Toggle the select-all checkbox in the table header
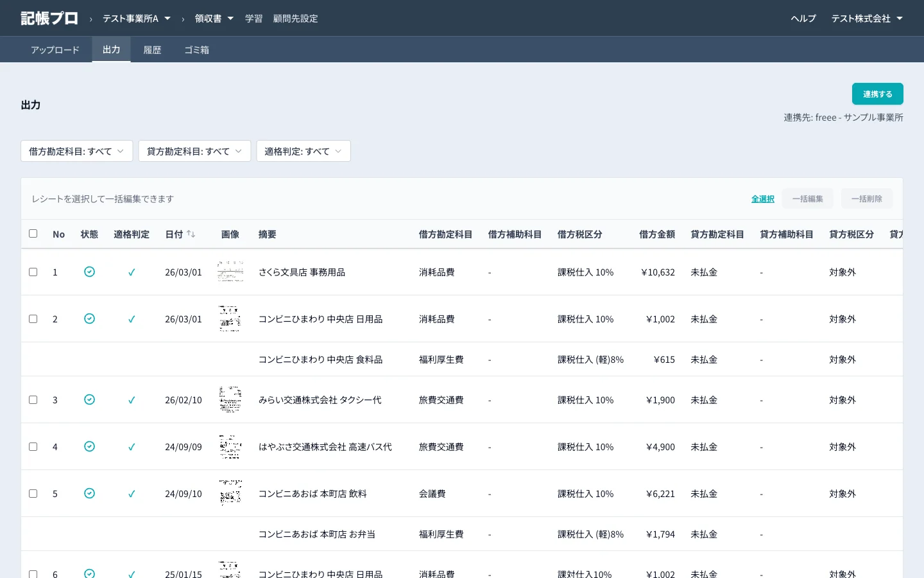924x578 pixels. point(33,234)
